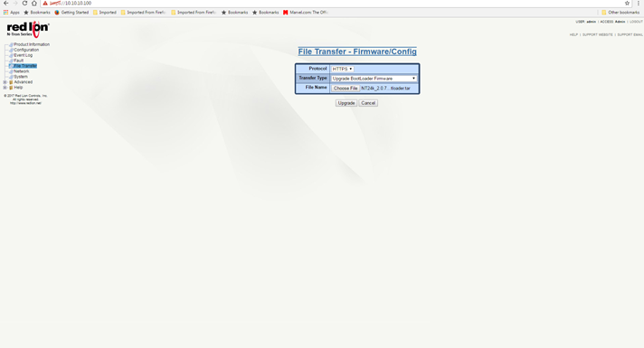Open the Transfer Type dropdown
This screenshot has width=644, height=348.
coord(374,79)
